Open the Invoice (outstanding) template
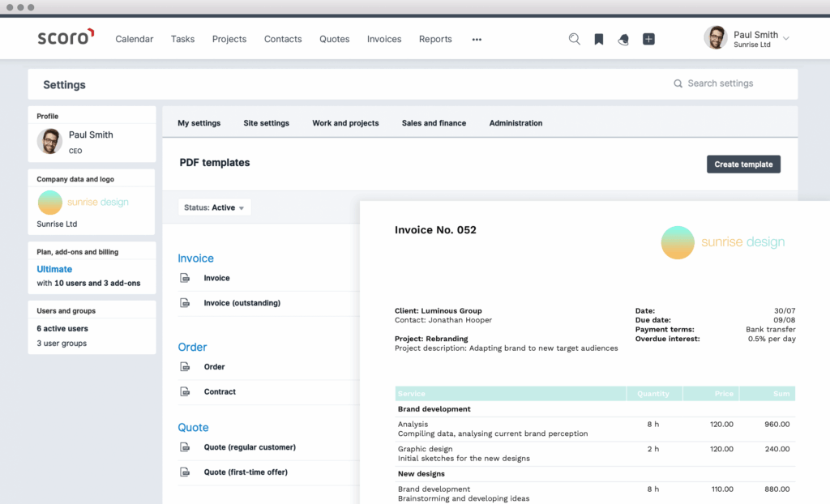830x504 pixels. point(242,303)
